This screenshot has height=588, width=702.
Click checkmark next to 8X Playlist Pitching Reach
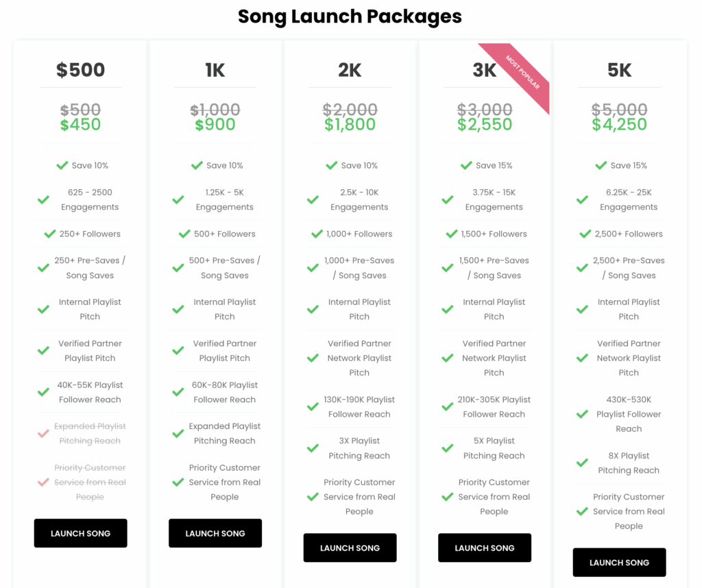(x=582, y=463)
